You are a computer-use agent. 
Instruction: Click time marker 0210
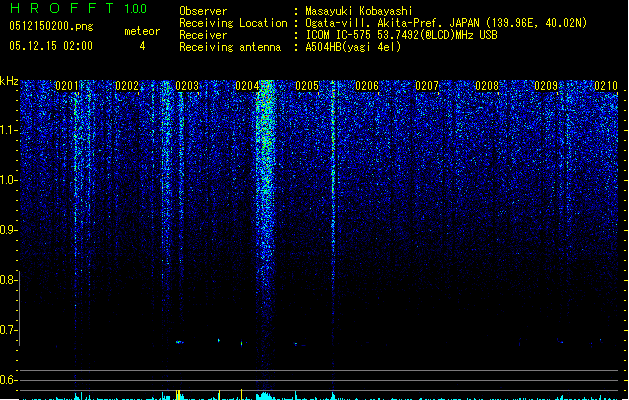606,86
